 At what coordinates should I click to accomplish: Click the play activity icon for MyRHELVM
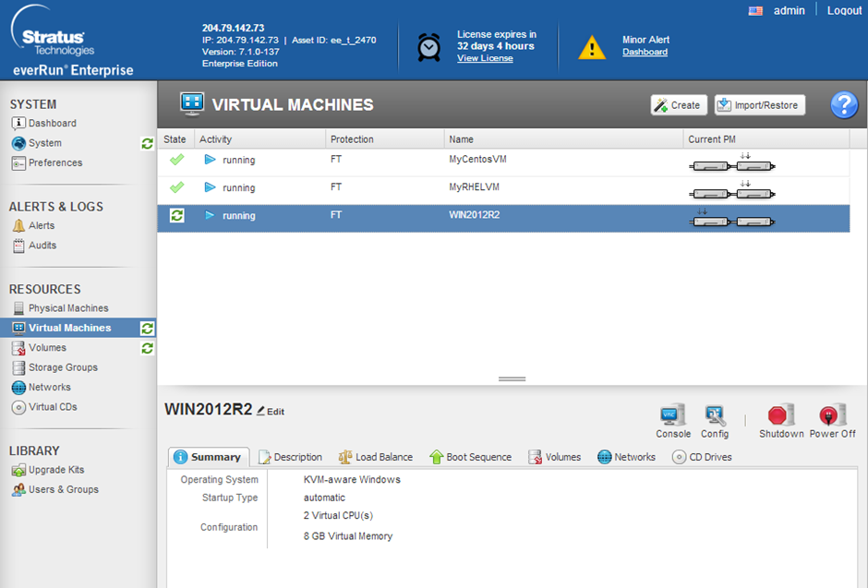(210, 187)
